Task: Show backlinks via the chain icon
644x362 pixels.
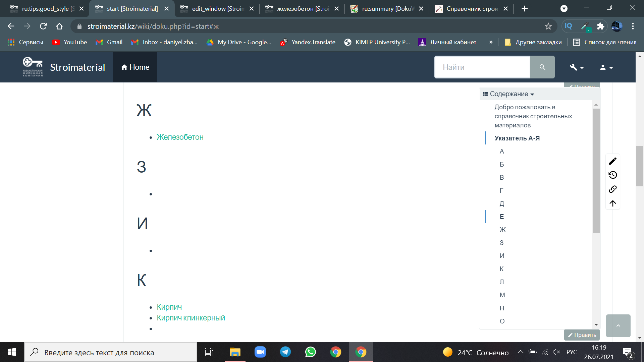Action: [x=612, y=189]
